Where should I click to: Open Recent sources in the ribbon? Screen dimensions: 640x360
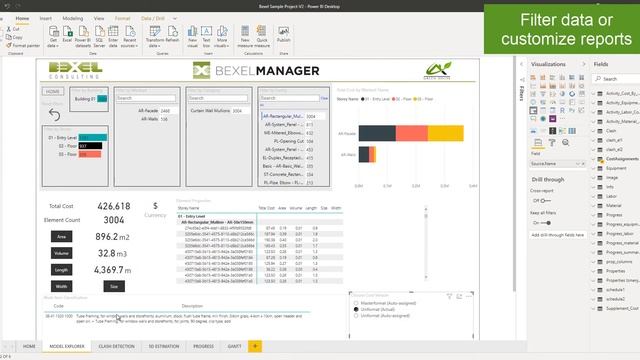(x=129, y=37)
